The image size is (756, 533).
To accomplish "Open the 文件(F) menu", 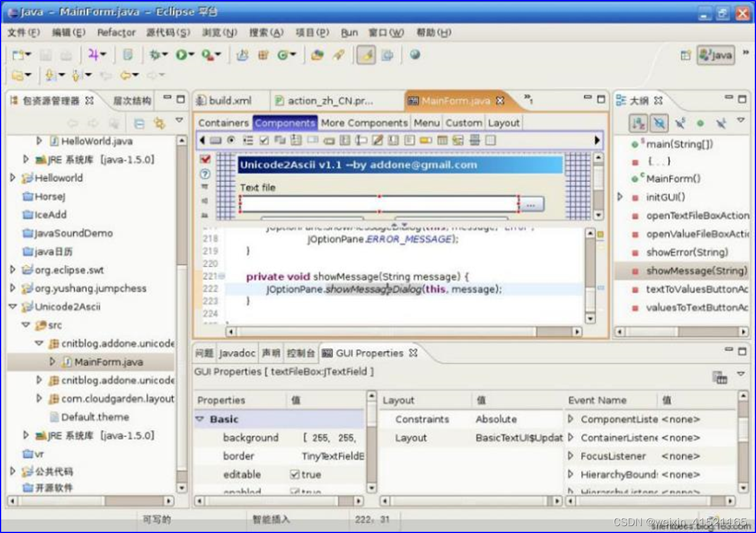I will coord(24,33).
